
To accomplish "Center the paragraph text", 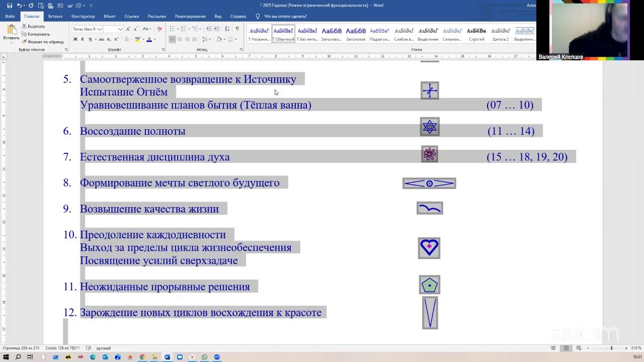I will 180,39.
